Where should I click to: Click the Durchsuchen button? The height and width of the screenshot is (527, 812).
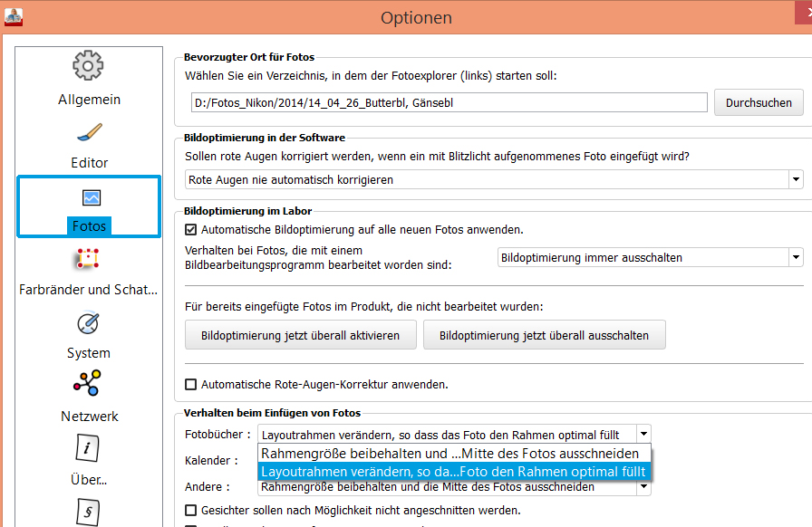tap(759, 102)
